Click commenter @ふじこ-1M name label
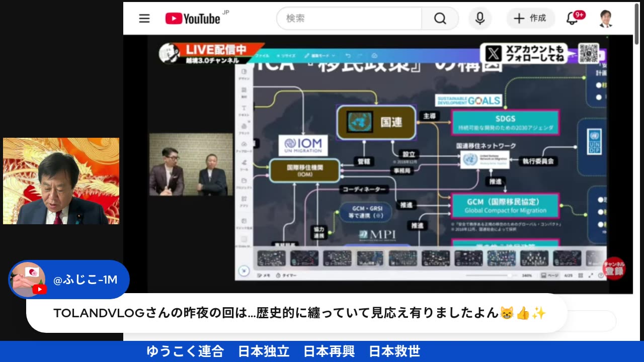Screen dimensions: 644x362 pos(85,280)
